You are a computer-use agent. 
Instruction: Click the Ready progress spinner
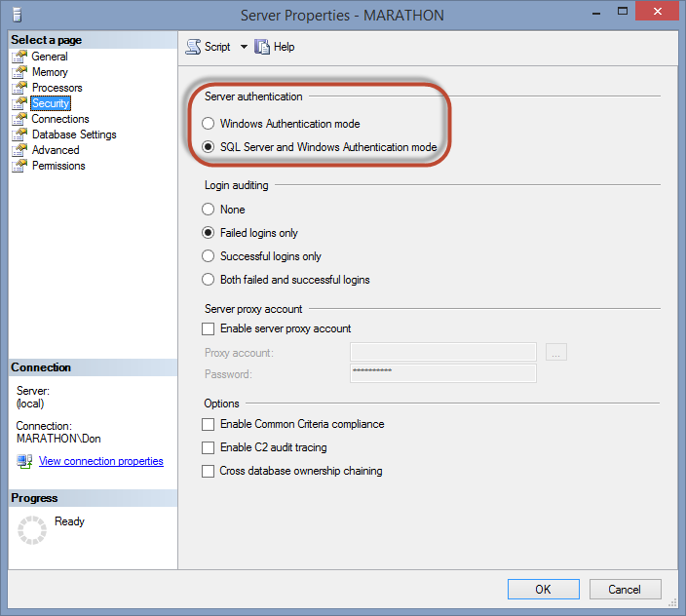coord(32,530)
